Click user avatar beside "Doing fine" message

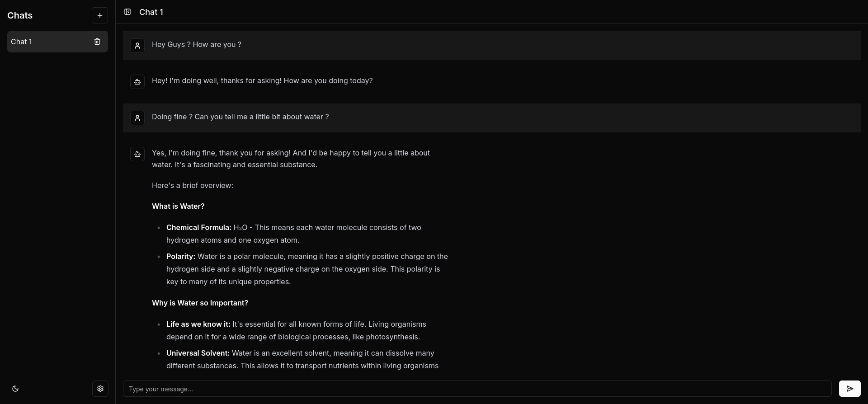pos(137,118)
